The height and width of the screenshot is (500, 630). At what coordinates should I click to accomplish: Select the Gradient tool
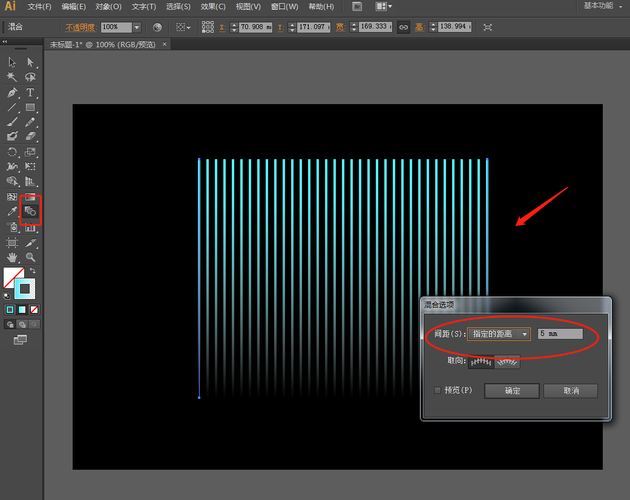30,197
